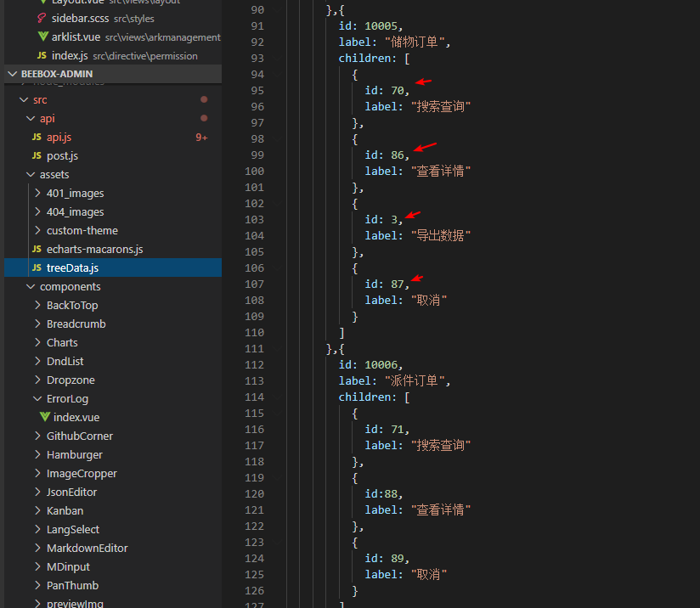The height and width of the screenshot is (608, 700).
Task: Click the label "导出数据" string
Action: (441, 236)
